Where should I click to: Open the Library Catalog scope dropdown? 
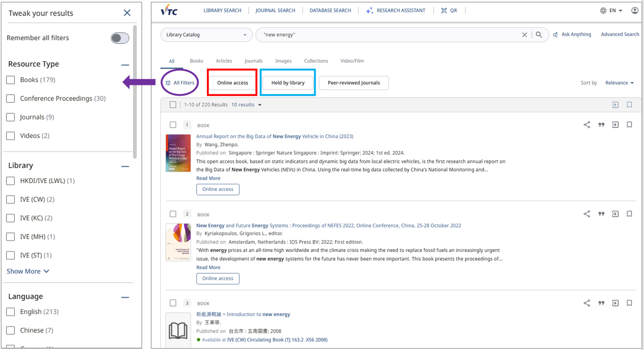click(206, 35)
